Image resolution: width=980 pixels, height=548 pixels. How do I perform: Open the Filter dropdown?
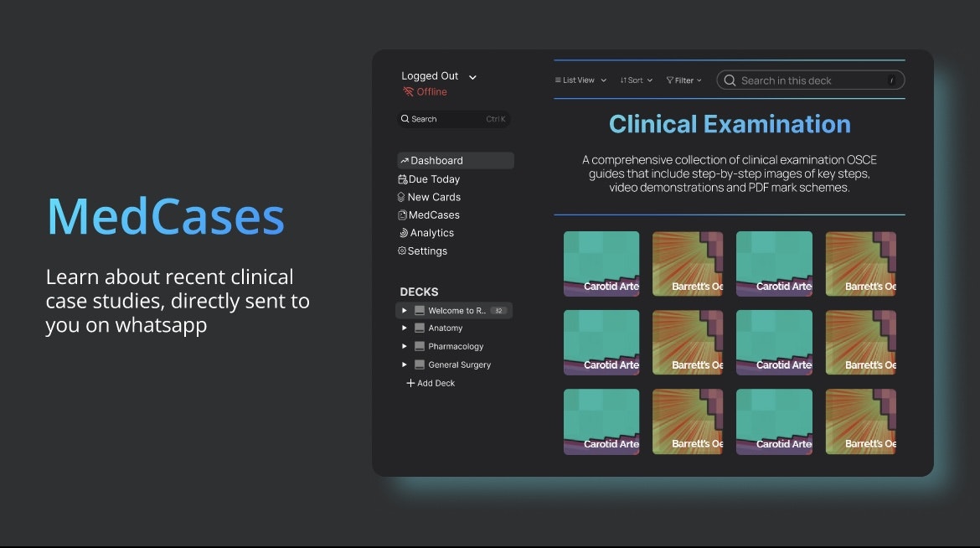coord(683,80)
